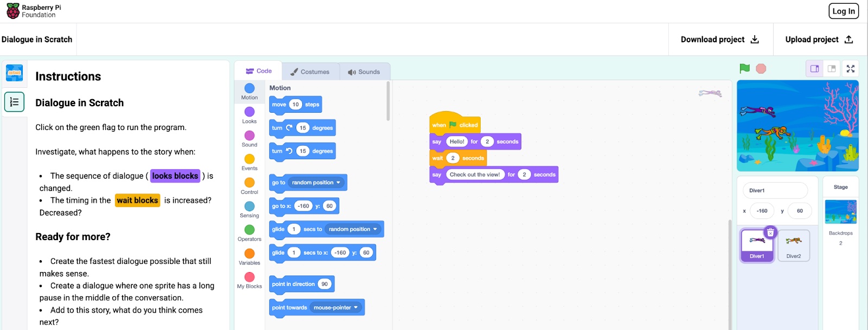Click the red stop button
The width and height of the screenshot is (868, 330).
pyautogui.click(x=761, y=68)
